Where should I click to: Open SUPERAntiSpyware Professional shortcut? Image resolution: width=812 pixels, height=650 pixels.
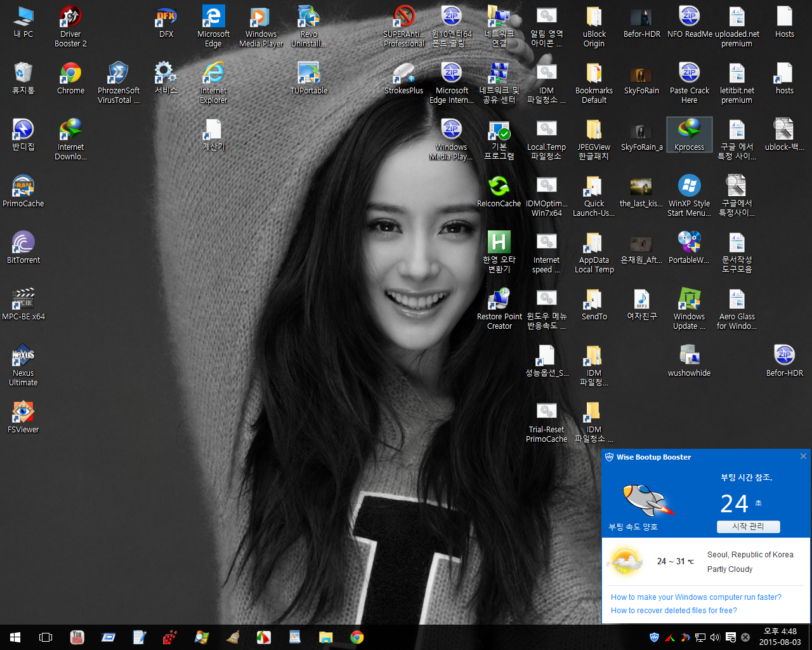[404, 27]
